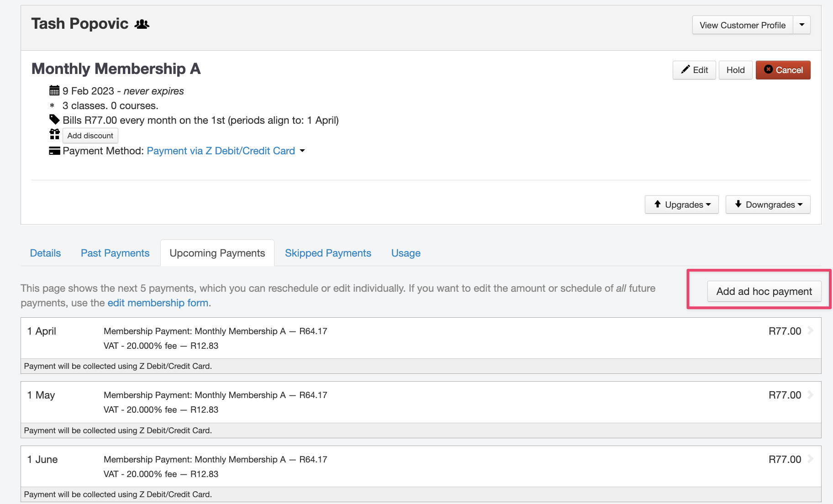Click the credit card icon by Payment Method

click(x=54, y=151)
